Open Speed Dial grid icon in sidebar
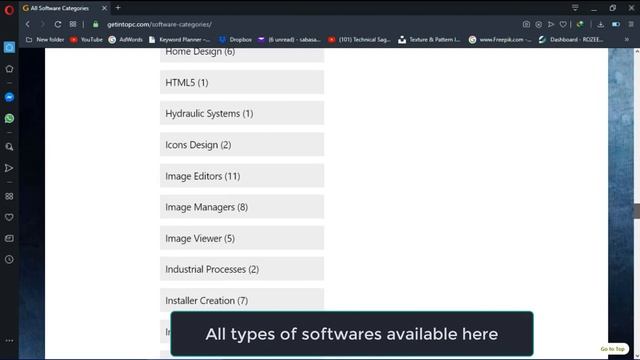640x360 pixels. pyautogui.click(x=9, y=196)
